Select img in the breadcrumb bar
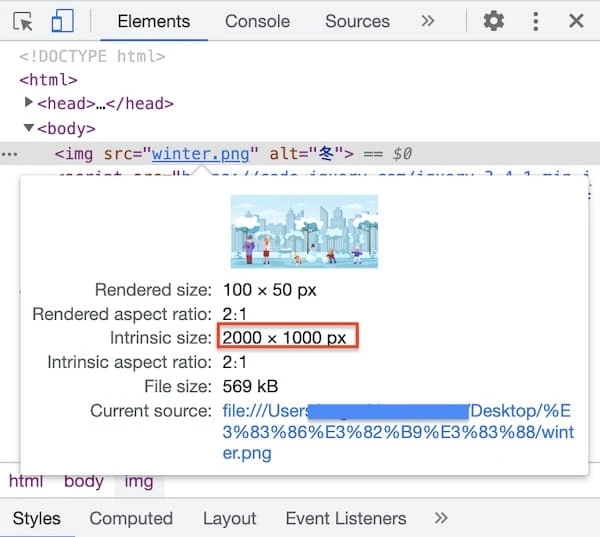 [x=139, y=482]
